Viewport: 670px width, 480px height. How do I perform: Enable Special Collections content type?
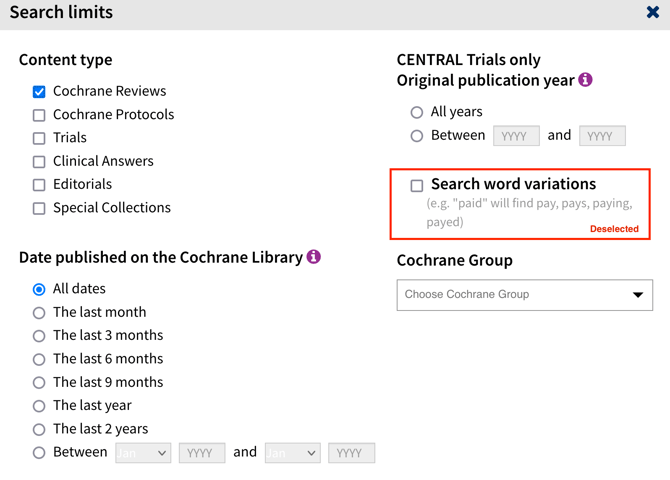[39, 208]
